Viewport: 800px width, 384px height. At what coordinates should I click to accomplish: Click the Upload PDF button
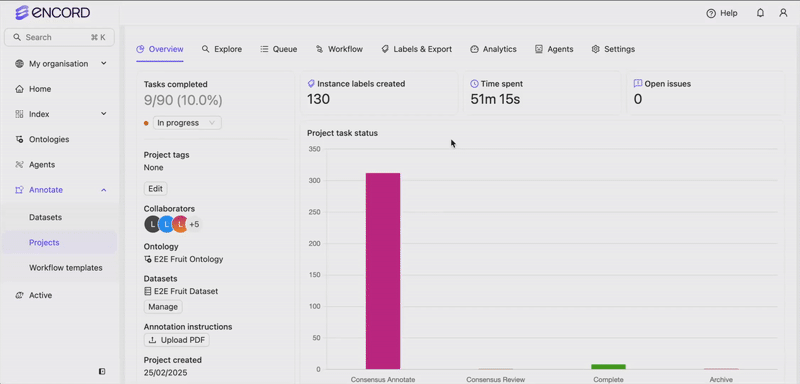[177, 340]
